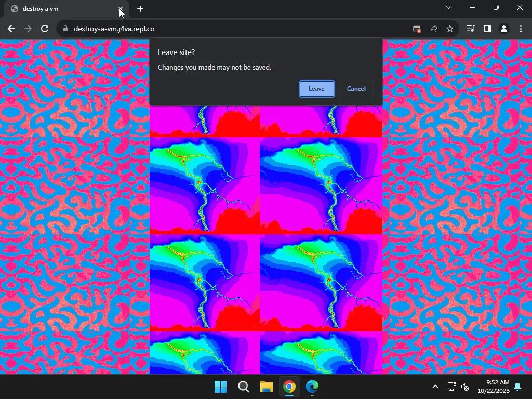Screen dimensions: 532x399
Task: Open the Chrome profile avatar
Action: [x=504, y=29]
